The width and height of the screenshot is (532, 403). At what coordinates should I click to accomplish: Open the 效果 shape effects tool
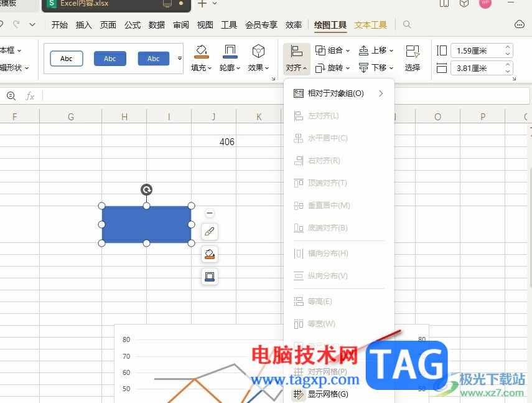point(258,59)
